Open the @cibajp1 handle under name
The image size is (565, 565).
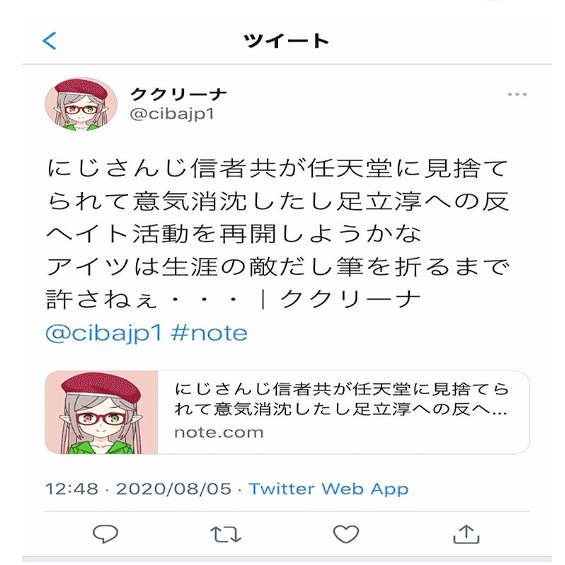click(172, 114)
